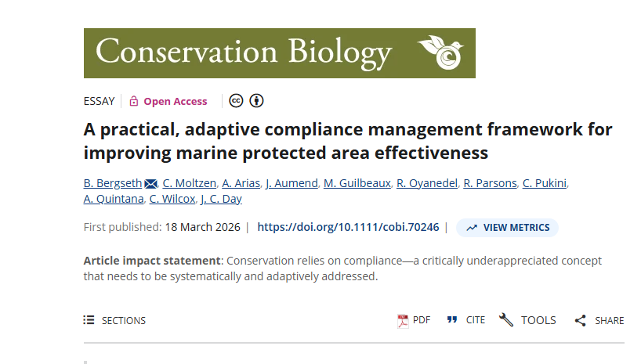Click the envelope icon beside B. Bergseth
This screenshot has height=364, width=641.
click(x=151, y=184)
